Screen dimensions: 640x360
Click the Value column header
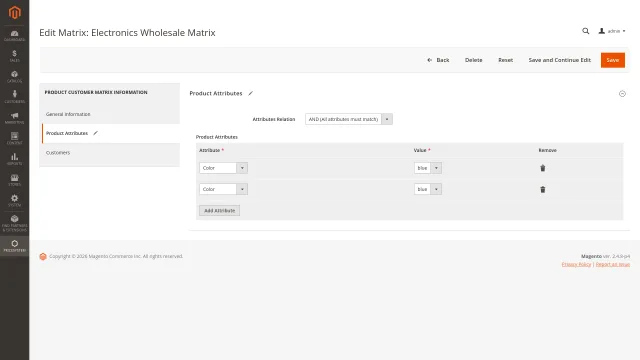(x=422, y=150)
